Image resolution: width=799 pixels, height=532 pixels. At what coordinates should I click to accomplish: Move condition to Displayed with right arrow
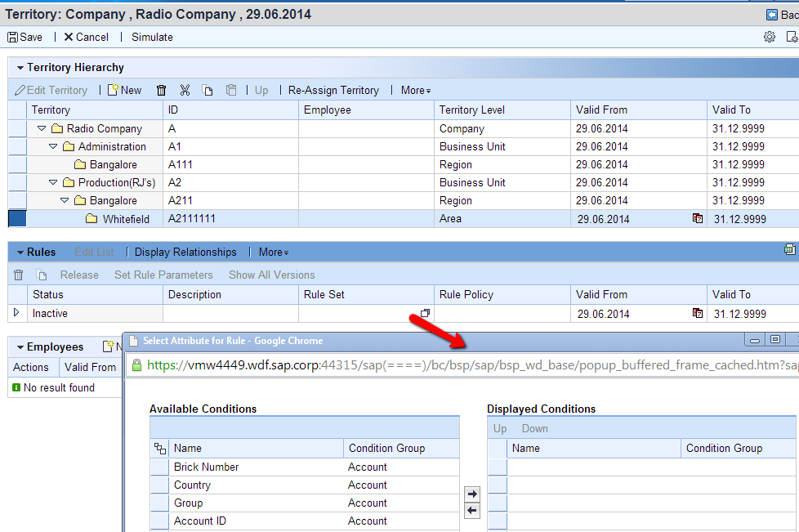[x=471, y=494]
